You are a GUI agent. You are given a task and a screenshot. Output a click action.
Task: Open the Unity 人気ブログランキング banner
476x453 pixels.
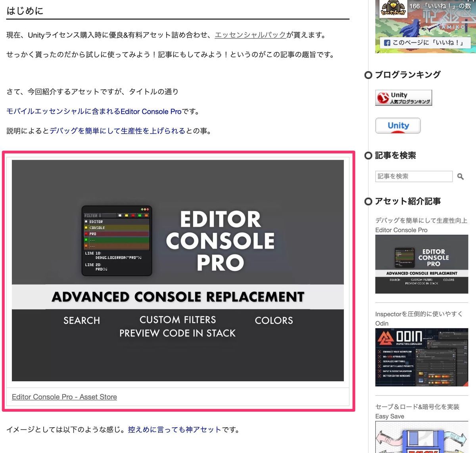coord(403,98)
